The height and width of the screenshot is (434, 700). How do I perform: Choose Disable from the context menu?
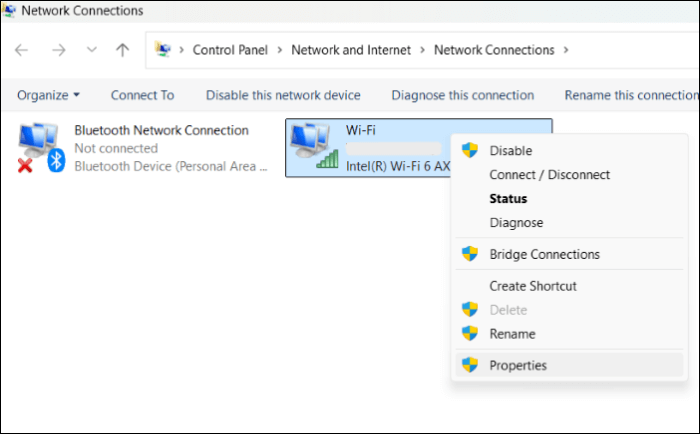coord(510,151)
